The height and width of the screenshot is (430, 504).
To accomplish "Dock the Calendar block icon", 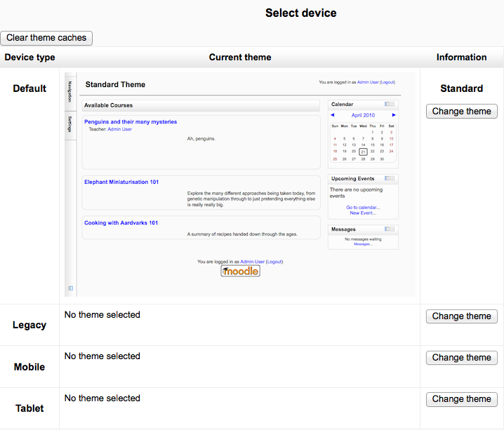I will [387, 104].
